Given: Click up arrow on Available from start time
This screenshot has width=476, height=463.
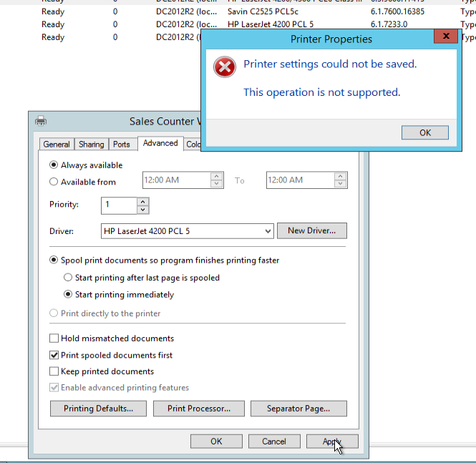Looking at the screenshot, I should pos(216,176).
